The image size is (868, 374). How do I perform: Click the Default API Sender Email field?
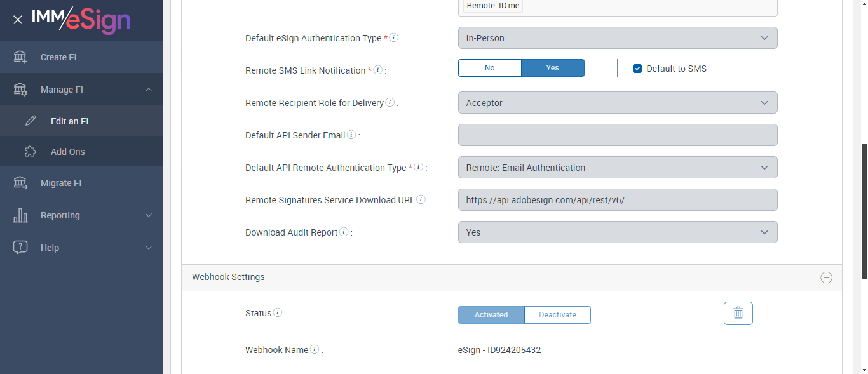pos(617,135)
